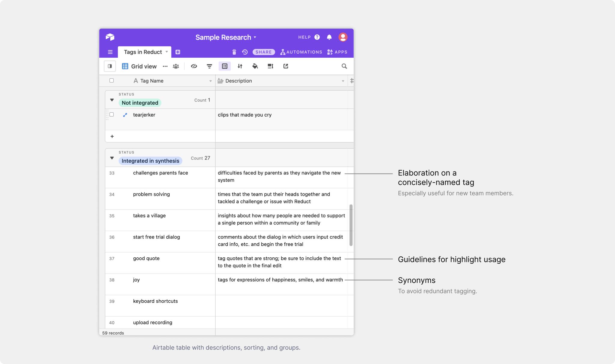Select the 'good quote' cell
The height and width of the screenshot is (364, 615).
[160, 263]
